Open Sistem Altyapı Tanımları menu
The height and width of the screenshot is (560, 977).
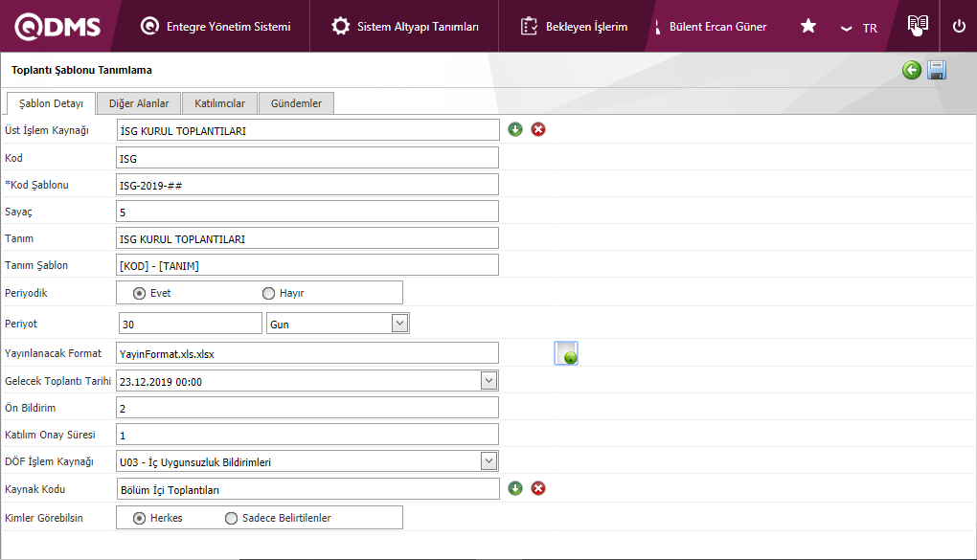click(405, 27)
